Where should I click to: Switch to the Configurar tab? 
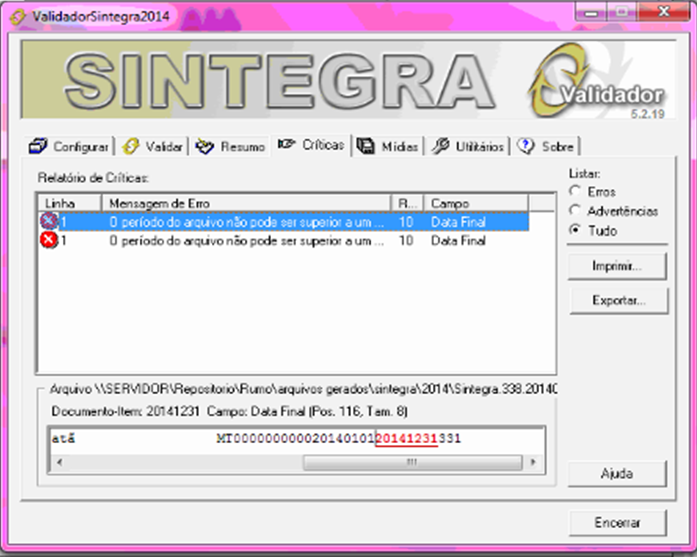69,146
